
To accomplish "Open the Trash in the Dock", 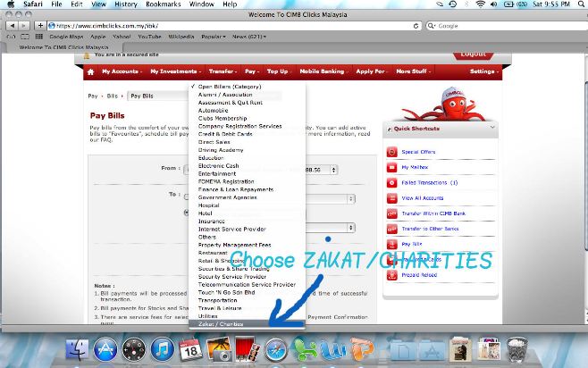I will pyautogui.click(x=517, y=349).
